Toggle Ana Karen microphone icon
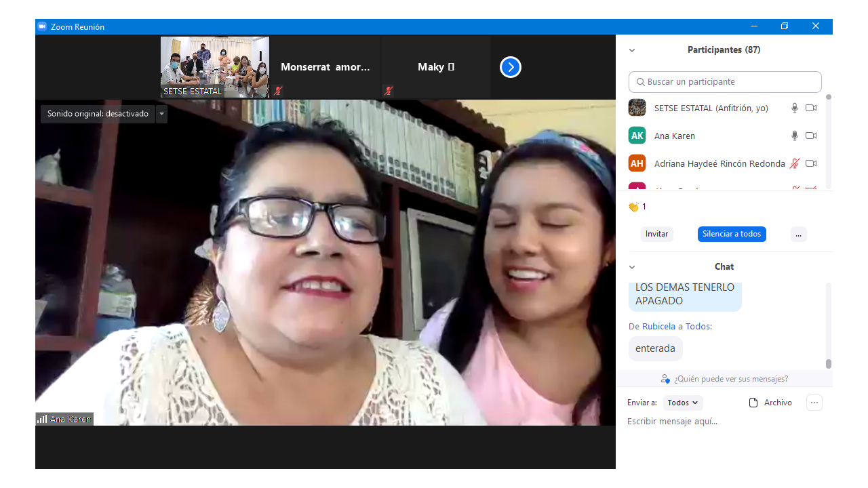 795,136
